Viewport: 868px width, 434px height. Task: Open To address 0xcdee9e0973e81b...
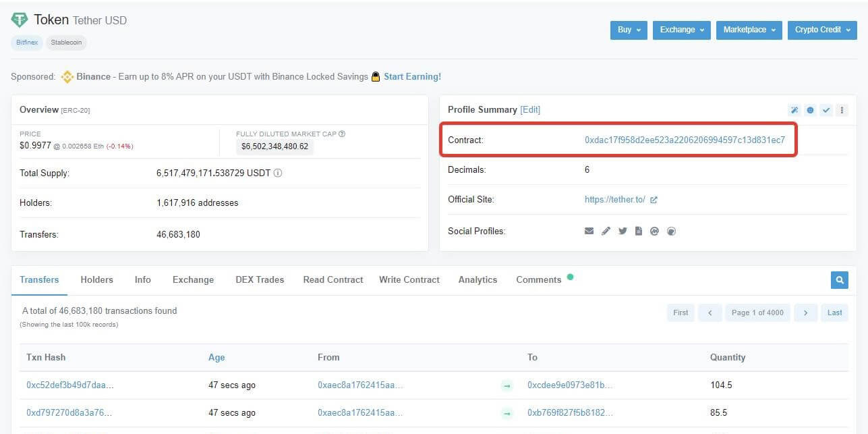coord(570,385)
